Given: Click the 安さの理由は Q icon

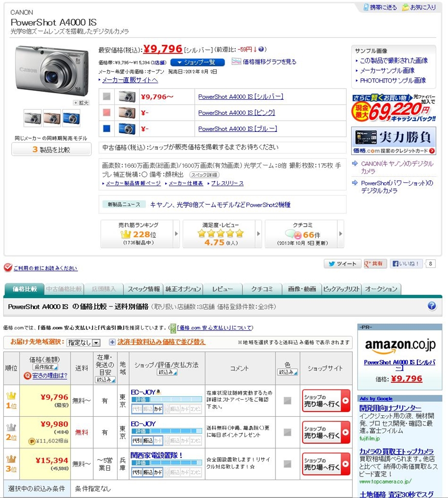Looking at the screenshot, I should (x=27, y=376).
